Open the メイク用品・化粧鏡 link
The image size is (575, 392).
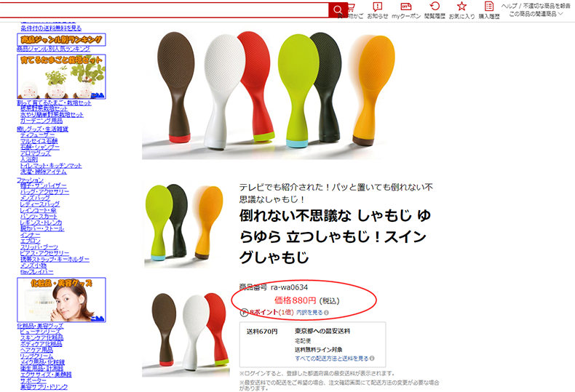[x=42, y=362]
